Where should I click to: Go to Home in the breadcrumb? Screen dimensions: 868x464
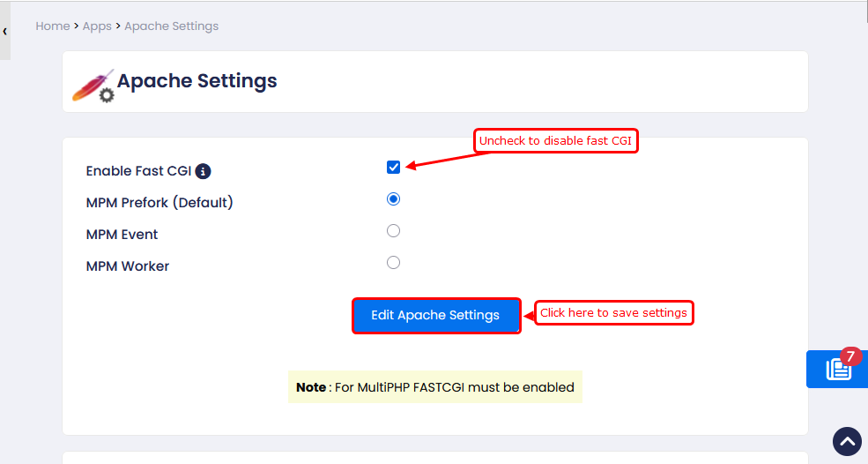click(53, 26)
